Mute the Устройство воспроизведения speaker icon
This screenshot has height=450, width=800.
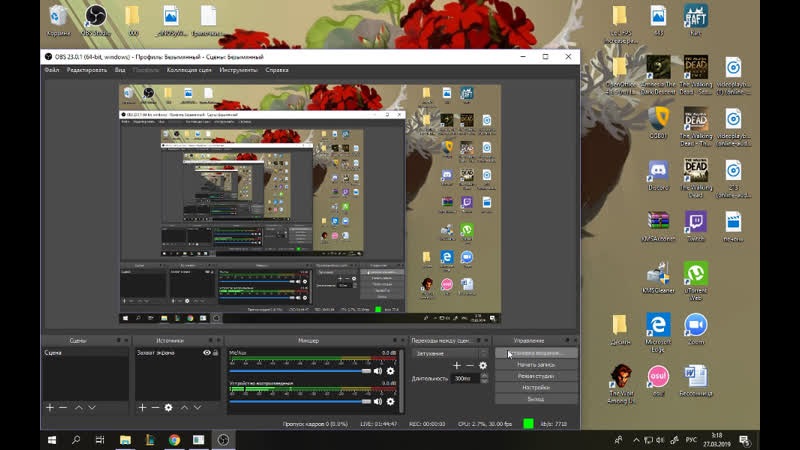378,402
